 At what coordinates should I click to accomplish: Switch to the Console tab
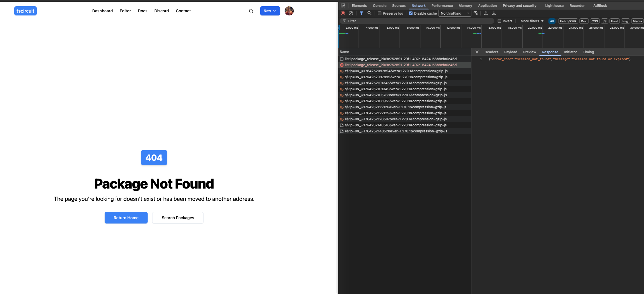tap(379, 6)
